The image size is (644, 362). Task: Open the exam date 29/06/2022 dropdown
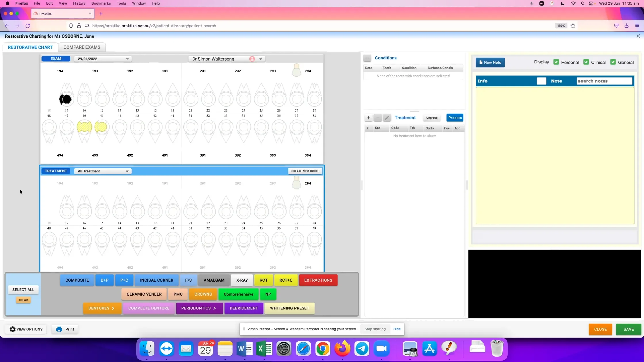pos(103,59)
